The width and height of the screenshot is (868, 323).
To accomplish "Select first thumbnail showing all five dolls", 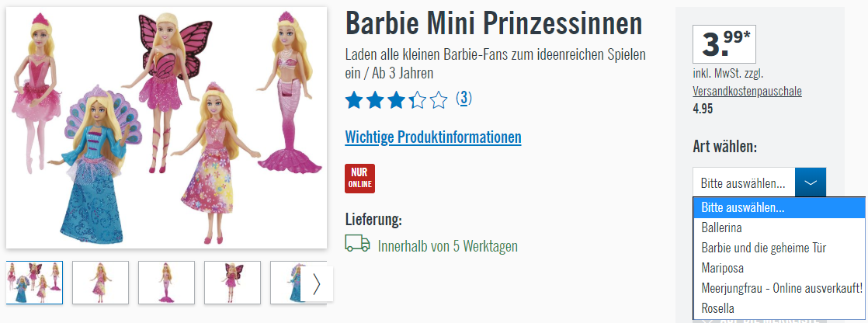I will pos(35,283).
